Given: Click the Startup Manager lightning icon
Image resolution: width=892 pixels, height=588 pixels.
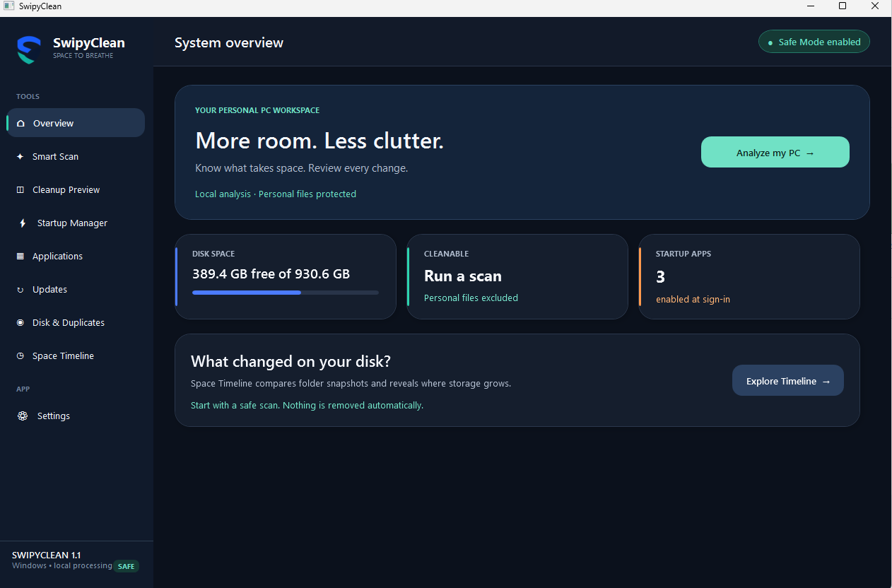Looking at the screenshot, I should point(23,223).
